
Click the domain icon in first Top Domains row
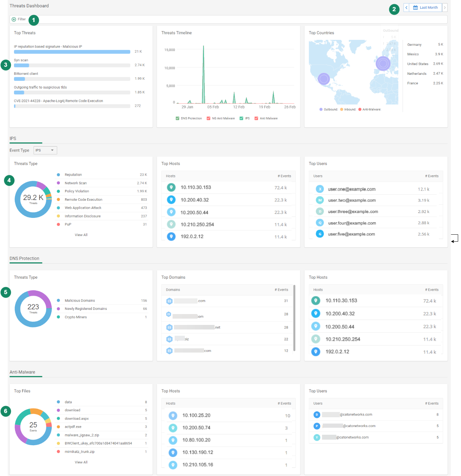[x=169, y=301]
